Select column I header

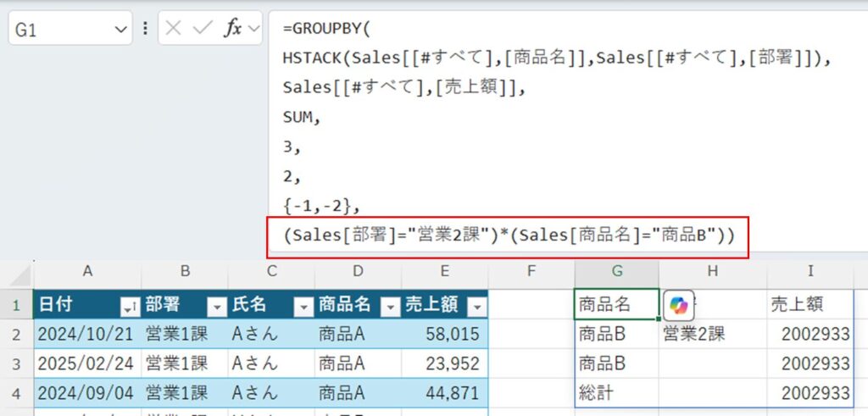[810, 271]
